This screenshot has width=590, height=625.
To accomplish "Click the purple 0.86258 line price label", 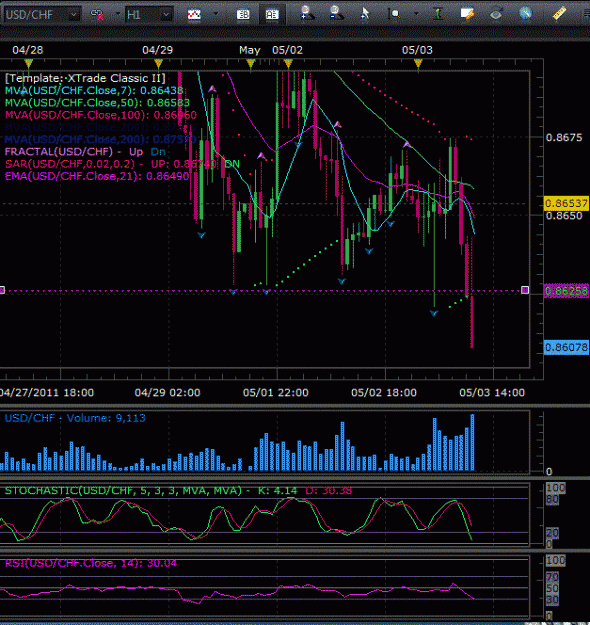I will 566,291.
